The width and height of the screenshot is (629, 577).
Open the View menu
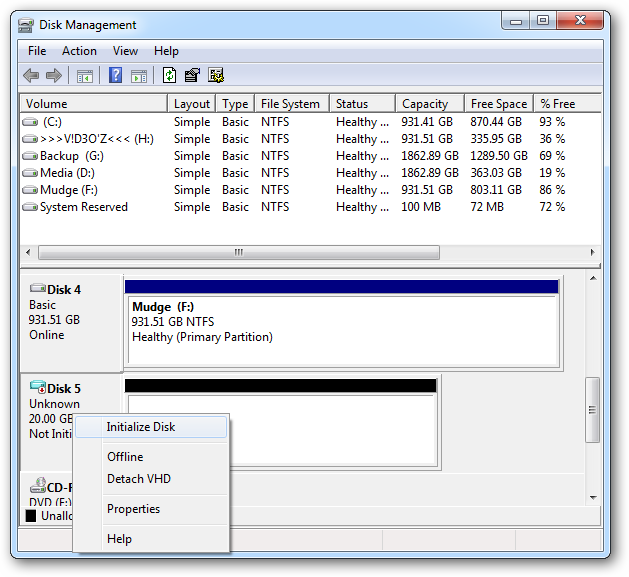click(x=126, y=51)
